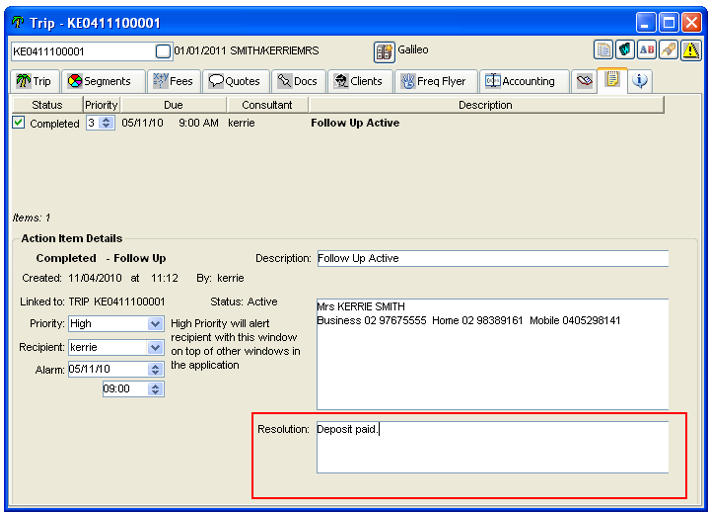The image size is (714, 518).
Task: Click the Consultant column header
Action: pyautogui.click(x=267, y=105)
